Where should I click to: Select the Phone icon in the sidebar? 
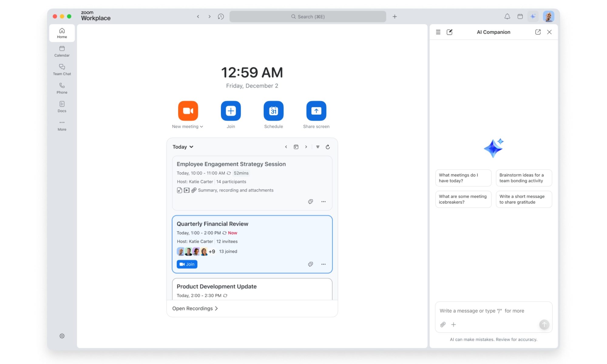click(x=62, y=88)
